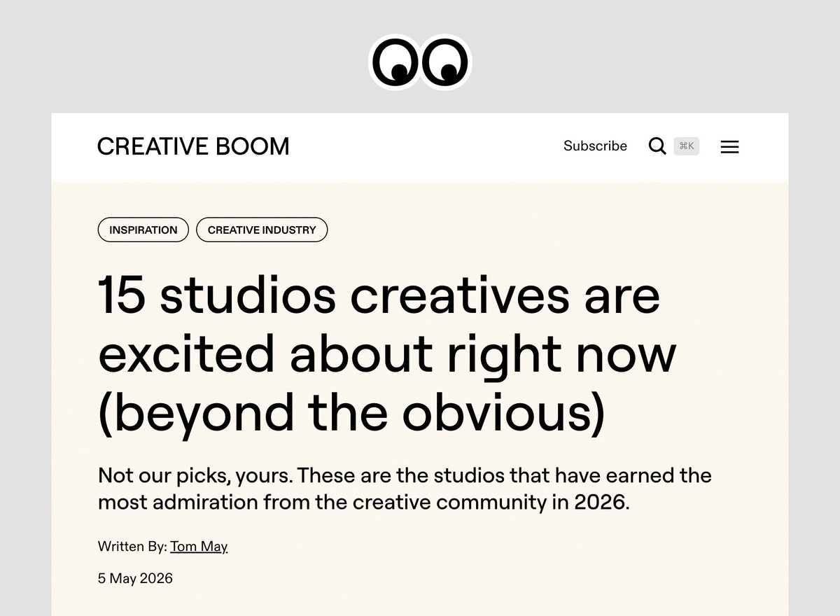Click the ⌘K keyboard shortcut badge
840x616 pixels.
coord(687,146)
